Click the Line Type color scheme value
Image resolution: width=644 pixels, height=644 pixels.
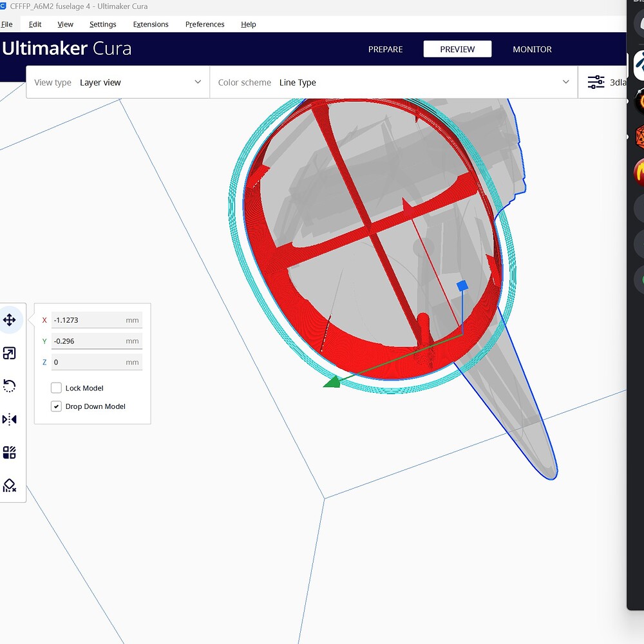pos(298,82)
